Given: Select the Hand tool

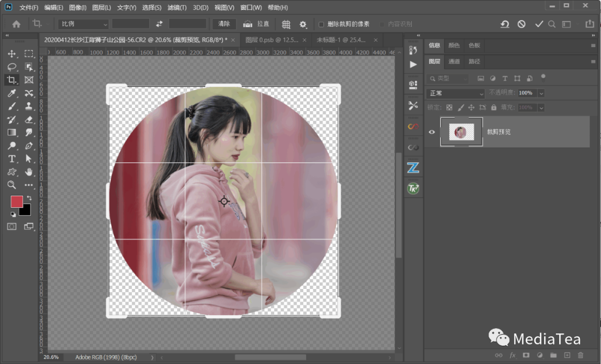Looking at the screenshot, I should pyautogui.click(x=29, y=172).
